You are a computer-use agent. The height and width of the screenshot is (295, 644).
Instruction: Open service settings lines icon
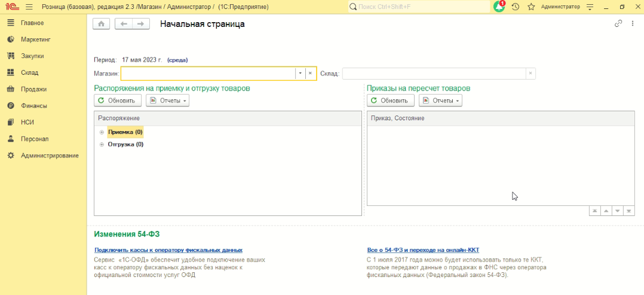point(591,7)
